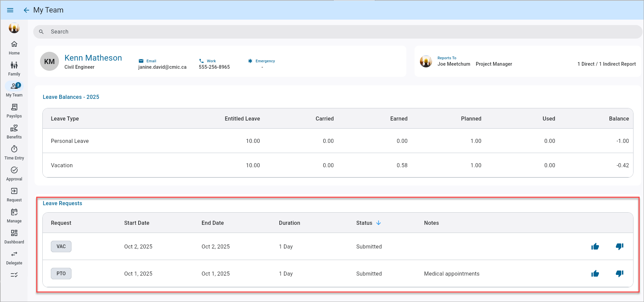Select the PTO request chip
The height and width of the screenshot is (302, 644).
click(x=61, y=274)
